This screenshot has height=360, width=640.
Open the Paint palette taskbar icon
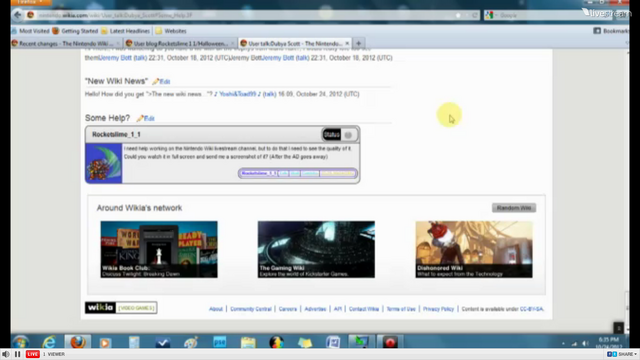pyautogui.click(x=191, y=342)
